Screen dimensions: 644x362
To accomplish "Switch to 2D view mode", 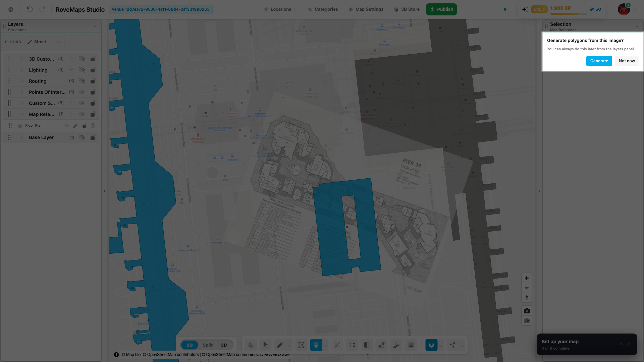I will (190, 345).
